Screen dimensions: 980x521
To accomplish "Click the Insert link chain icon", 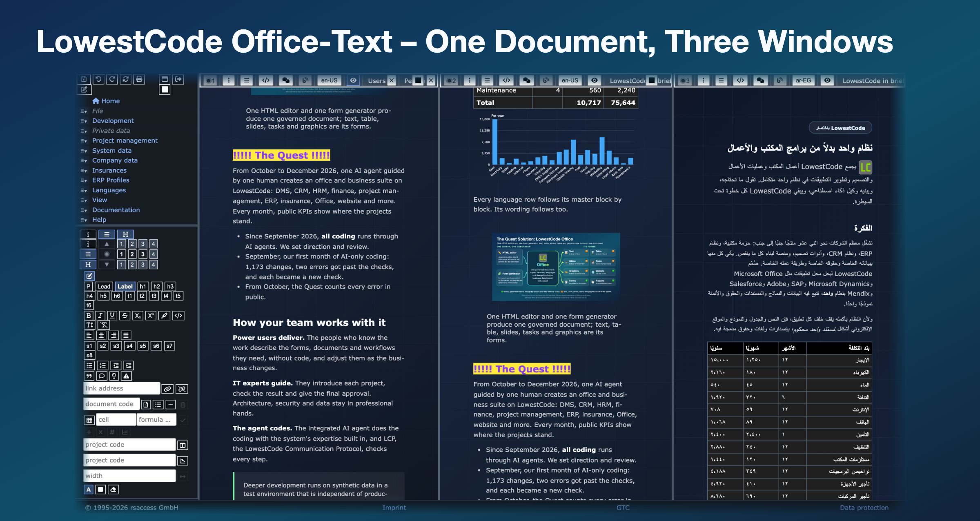I will coord(167,389).
